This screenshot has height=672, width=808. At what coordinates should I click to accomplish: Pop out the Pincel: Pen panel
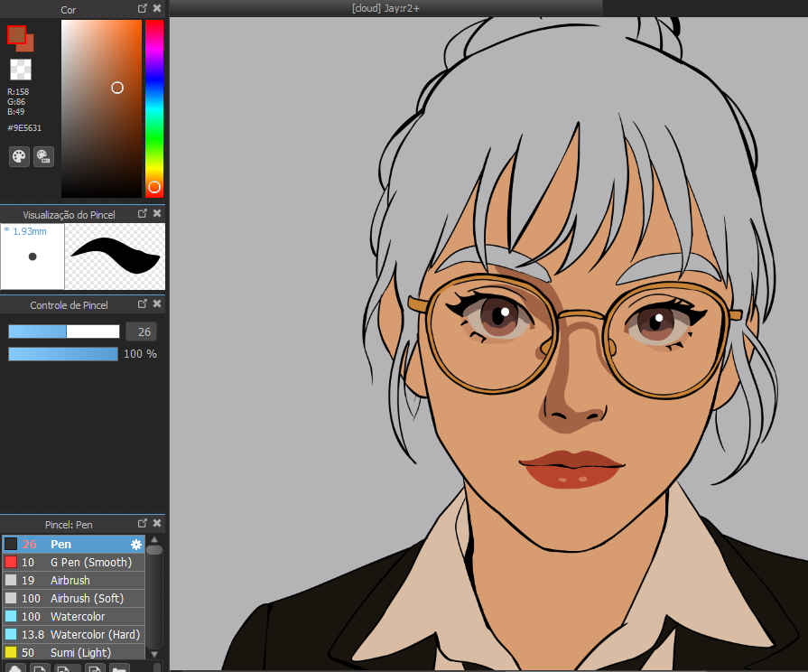click(x=143, y=523)
